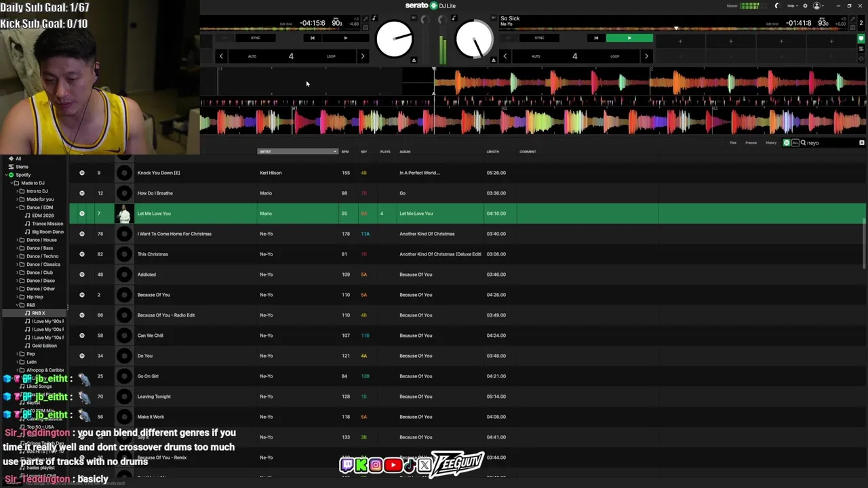This screenshot has height=488, width=868.
Task: Collapse the R&B folder
Action: point(18,305)
